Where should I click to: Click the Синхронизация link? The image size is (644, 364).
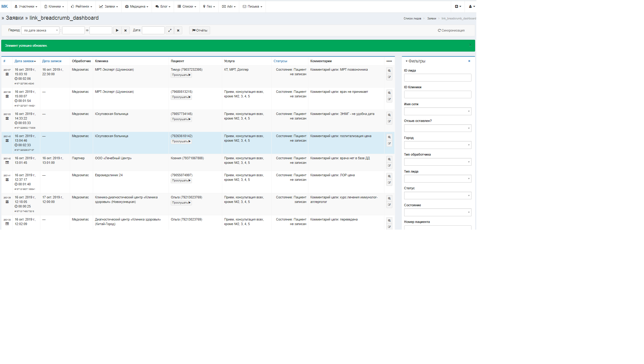click(451, 30)
